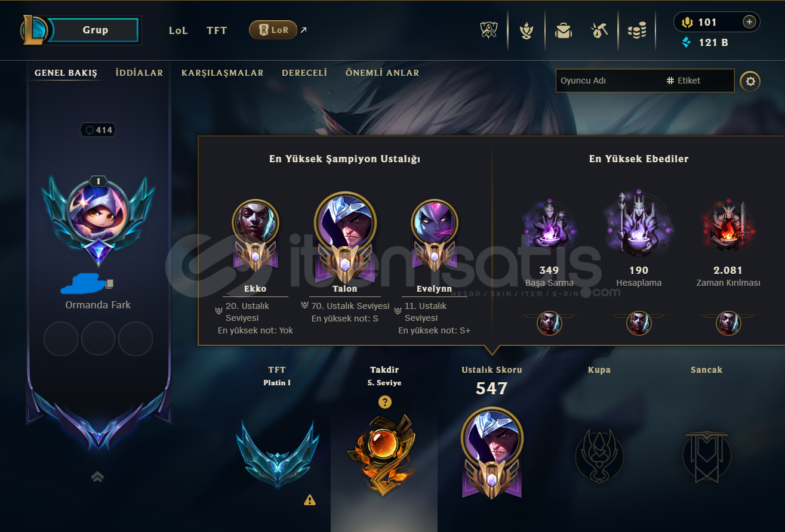Click the profile settings gear icon
Image resolution: width=785 pixels, height=532 pixels.
coord(750,81)
